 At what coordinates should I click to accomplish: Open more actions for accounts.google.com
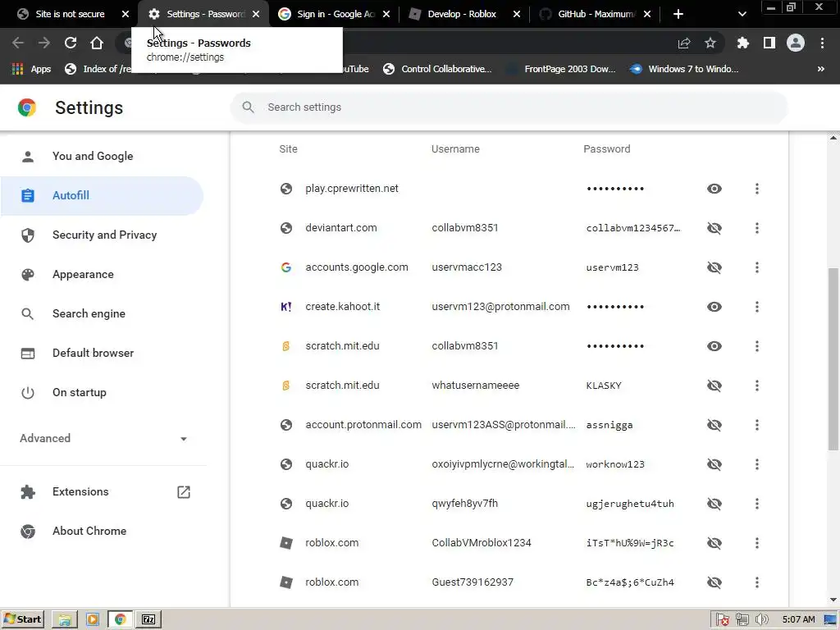pos(756,267)
